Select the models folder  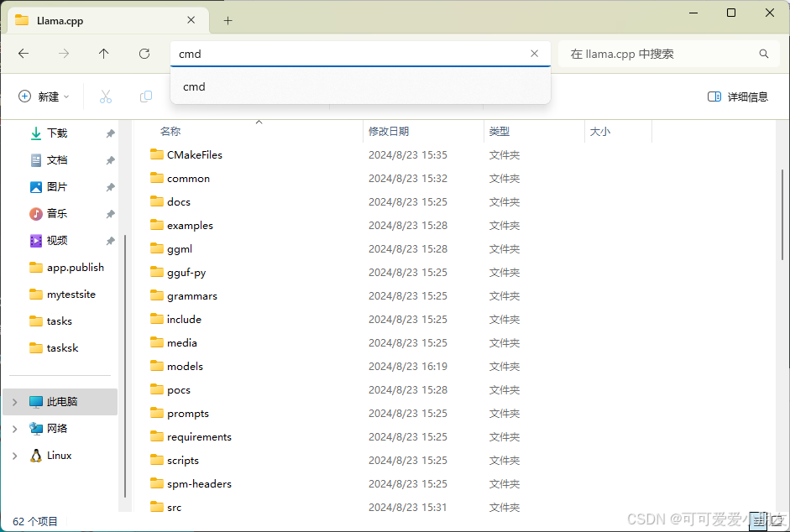point(176,366)
